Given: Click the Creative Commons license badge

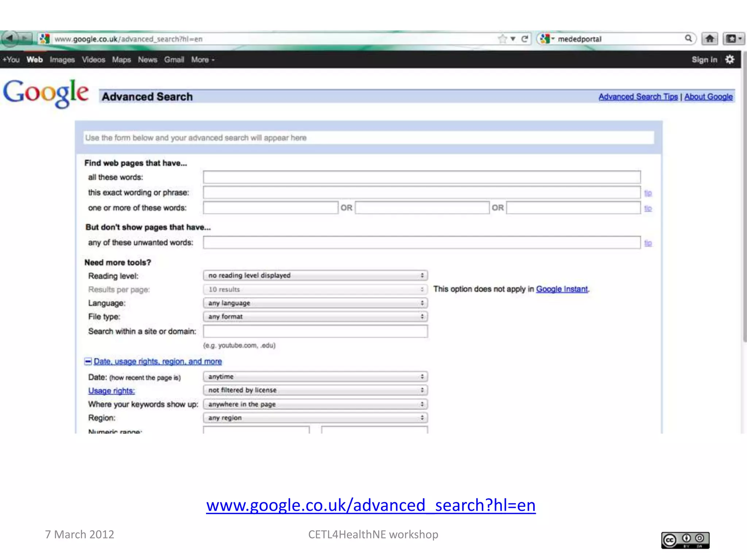Looking at the screenshot, I should coord(685,540).
